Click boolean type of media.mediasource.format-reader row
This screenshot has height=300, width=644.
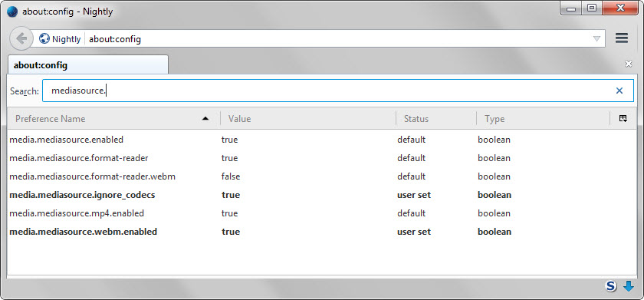coord(494,158)
